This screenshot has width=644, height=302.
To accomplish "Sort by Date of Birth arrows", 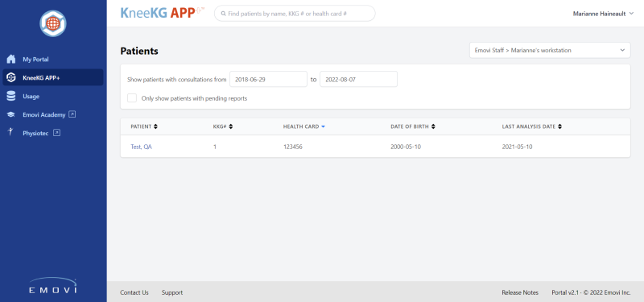I will click(433, 126).
